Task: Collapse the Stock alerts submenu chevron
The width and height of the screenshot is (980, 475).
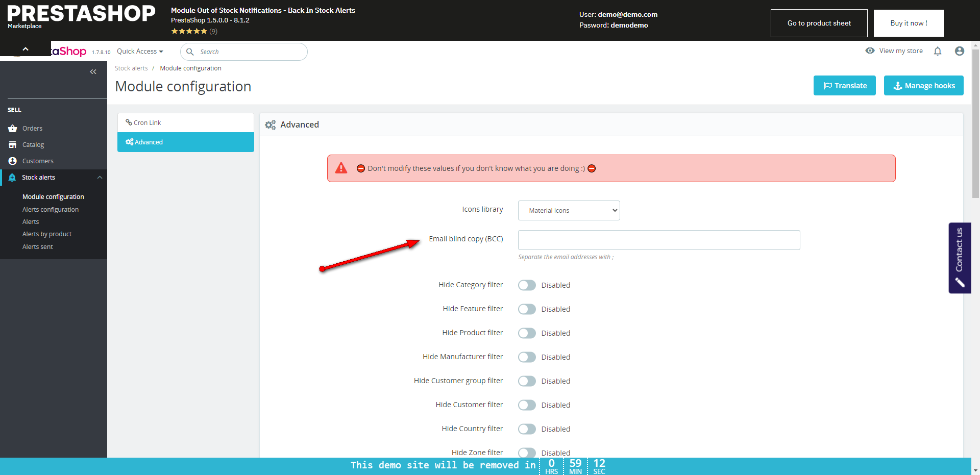Action: pos(100,178)
